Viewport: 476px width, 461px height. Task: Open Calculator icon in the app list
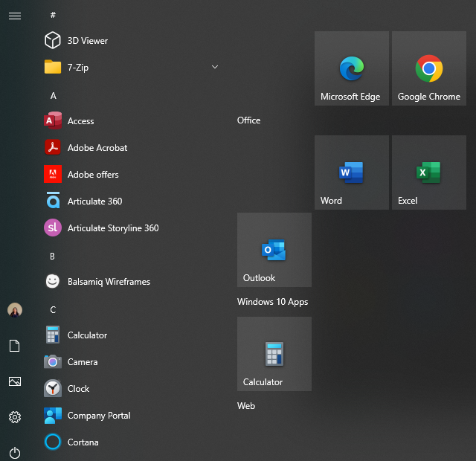coord(53,335)
